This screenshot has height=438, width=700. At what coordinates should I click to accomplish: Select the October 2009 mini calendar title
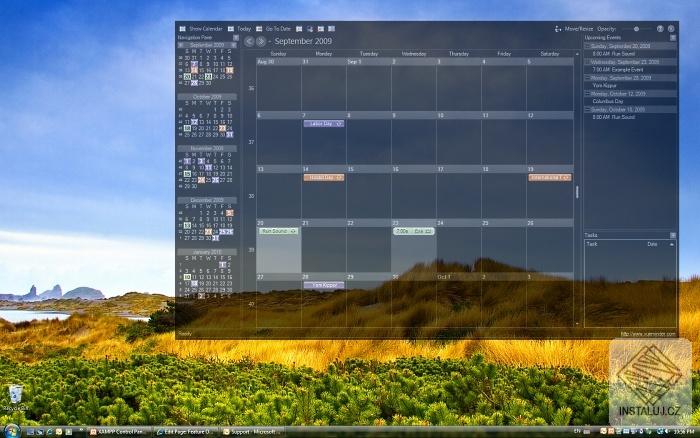[207, 96]
